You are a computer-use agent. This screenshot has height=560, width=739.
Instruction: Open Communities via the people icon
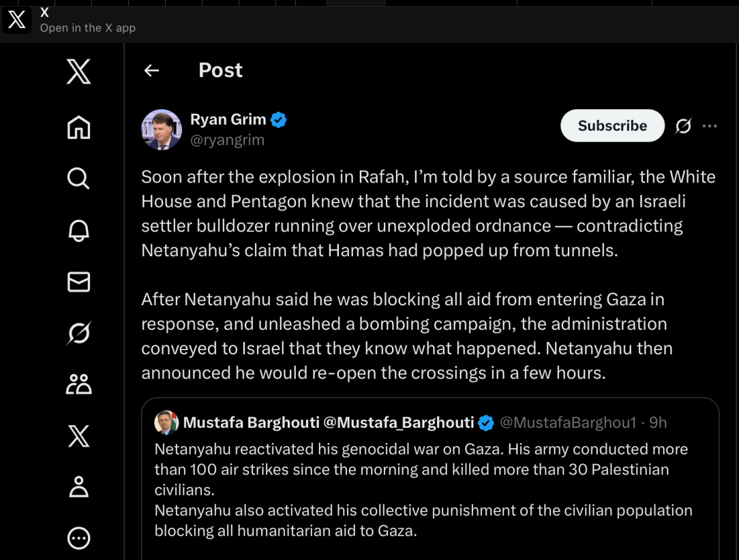(78, 384)
